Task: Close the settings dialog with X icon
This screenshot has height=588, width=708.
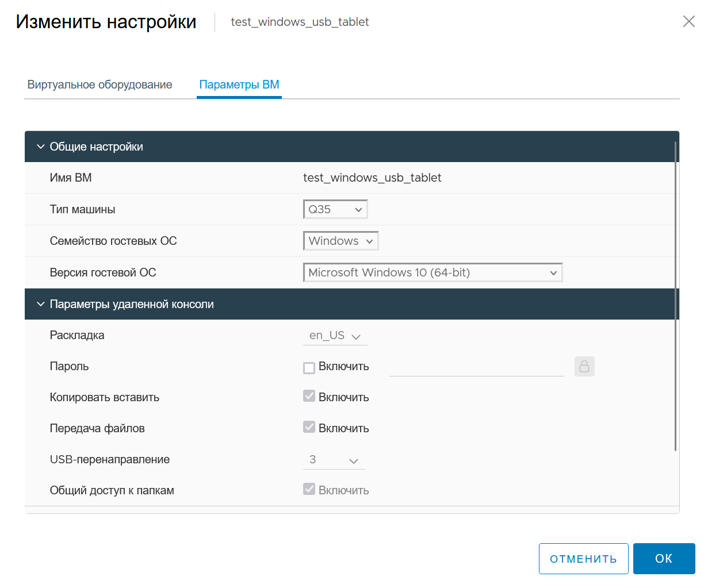Action: 688,22
